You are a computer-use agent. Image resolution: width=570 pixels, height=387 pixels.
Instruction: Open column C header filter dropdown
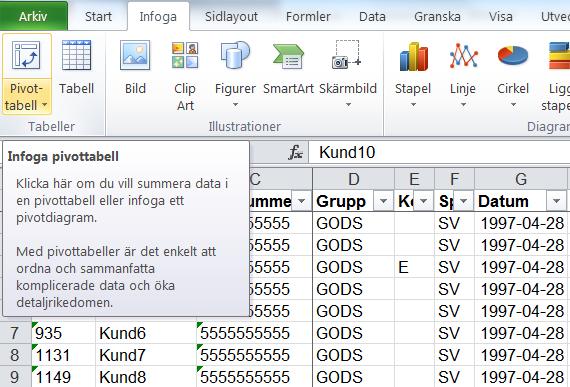pos(301,201)
